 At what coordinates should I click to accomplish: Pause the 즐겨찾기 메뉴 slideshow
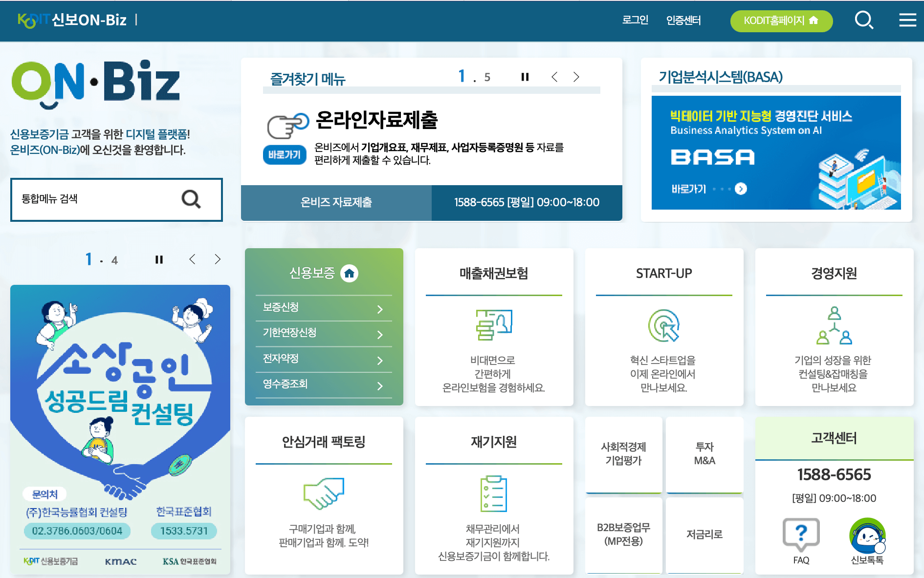525,77
